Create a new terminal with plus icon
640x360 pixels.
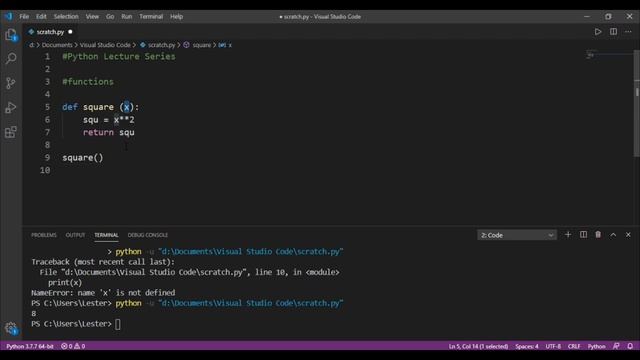coord(568,235)
